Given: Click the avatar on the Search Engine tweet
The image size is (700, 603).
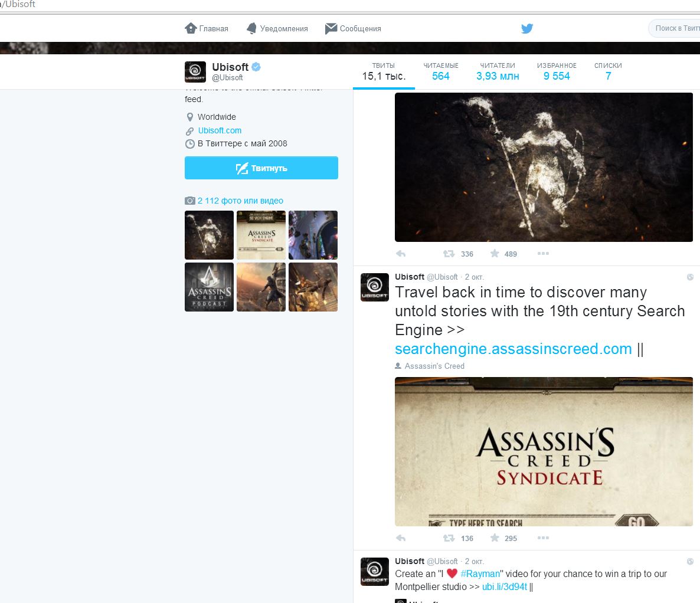Looking at the screenshot, I should [x=375, y=287].
